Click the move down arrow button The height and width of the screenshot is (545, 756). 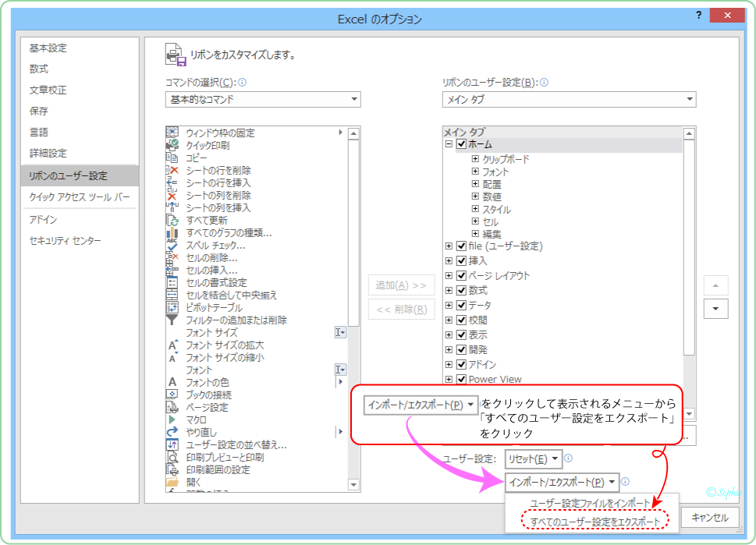(716, 309)
